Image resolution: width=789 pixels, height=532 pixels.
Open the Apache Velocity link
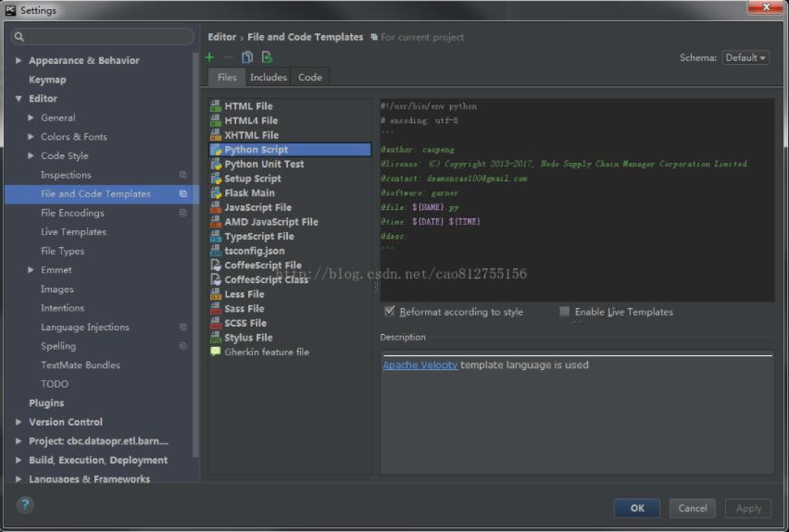420,365
